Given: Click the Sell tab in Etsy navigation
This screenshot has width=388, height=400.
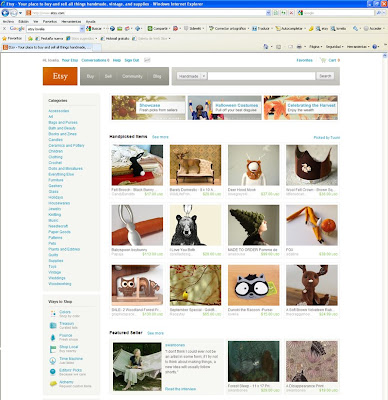Looking at the screenshot, I should point(108,76).
